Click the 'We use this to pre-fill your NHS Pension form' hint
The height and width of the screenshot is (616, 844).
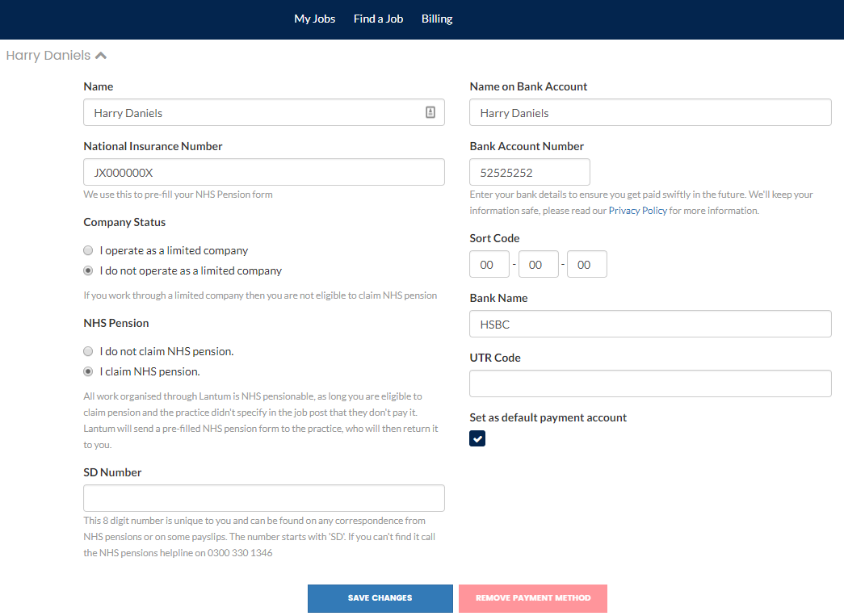click(x=178, y=195)
